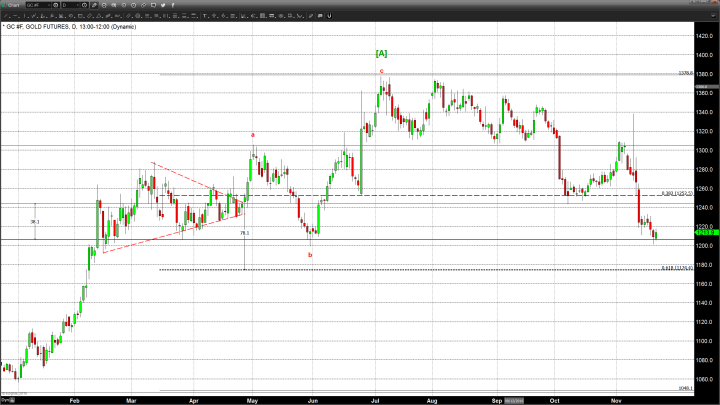Click the 1100.0 price axis label
Viewport: 720px width, 405px height.
point(704,341)
